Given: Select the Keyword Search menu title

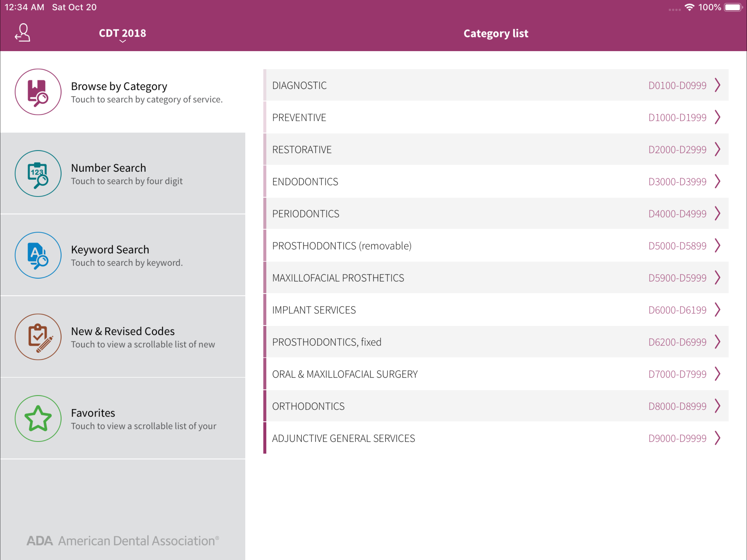Looking at the screenshot, I should tap(110, 250).
